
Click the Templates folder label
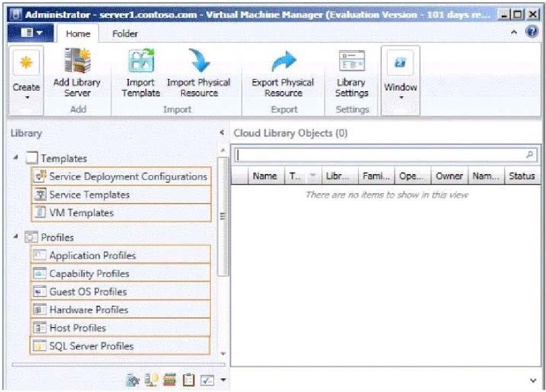click(x=64, y=158)
